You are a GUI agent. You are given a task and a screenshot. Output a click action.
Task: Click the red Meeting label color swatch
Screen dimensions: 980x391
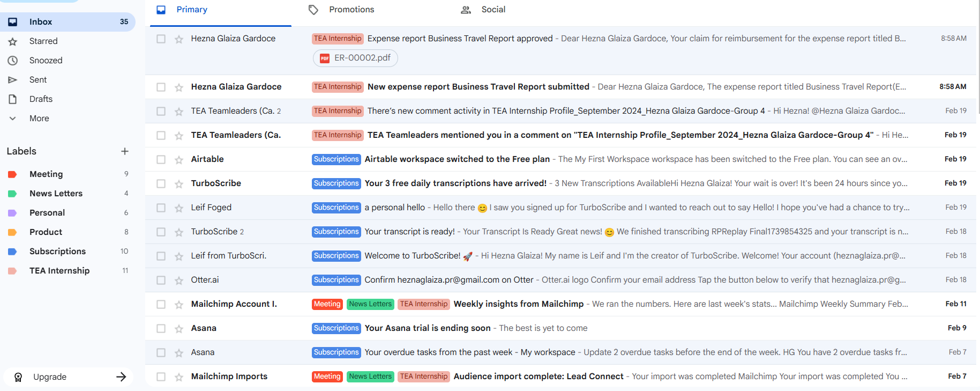12,174
